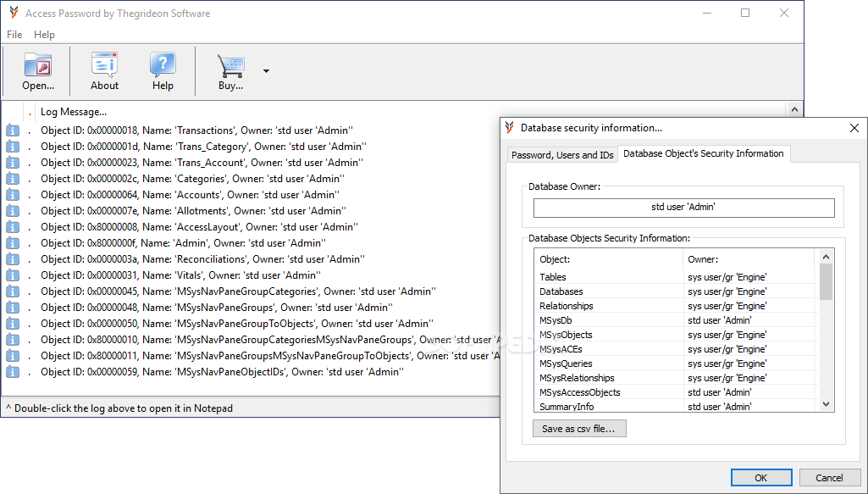Click Cancel in security dialog

click(x=829, y=477)
